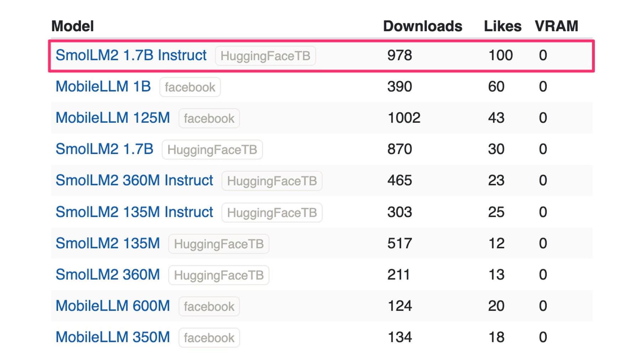Sort by the VRAM column header
Image resolution: width=637 pixels, height=364 pixels.
point(556,26)
